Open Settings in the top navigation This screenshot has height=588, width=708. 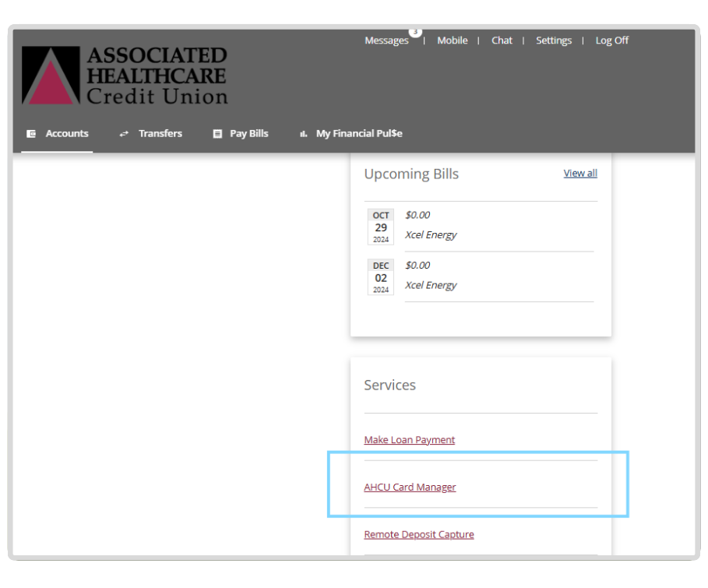[554, 40]
